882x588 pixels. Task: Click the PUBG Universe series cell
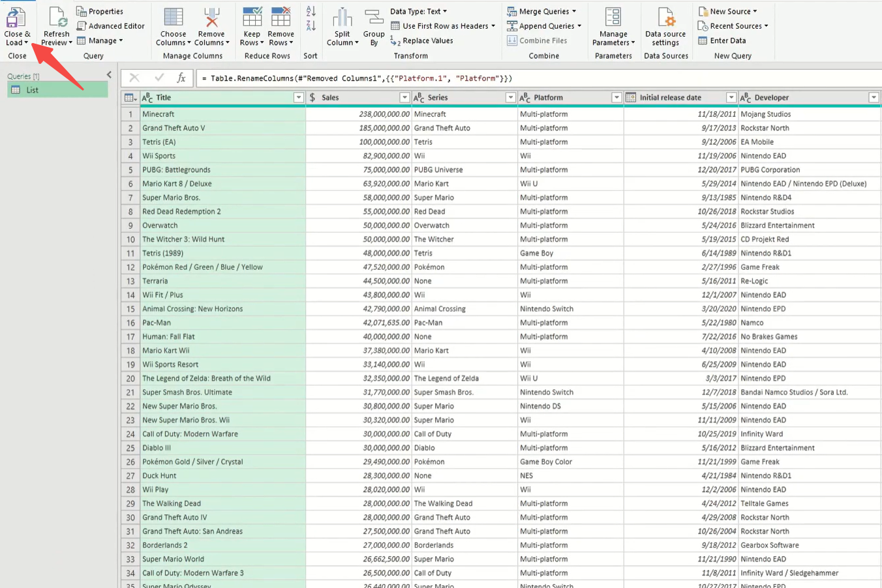464,169
